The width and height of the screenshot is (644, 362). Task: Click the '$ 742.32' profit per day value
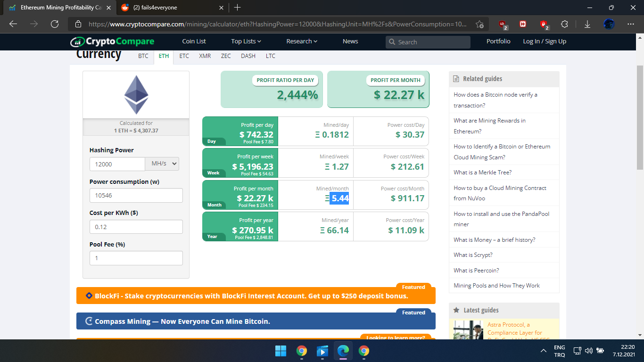coord(256,135)
